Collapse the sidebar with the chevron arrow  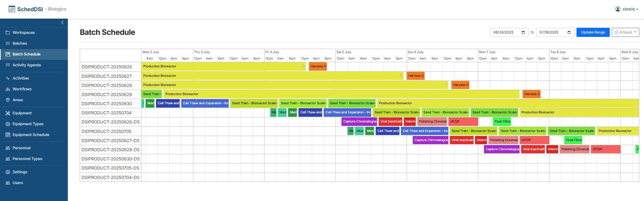[62, 23]
